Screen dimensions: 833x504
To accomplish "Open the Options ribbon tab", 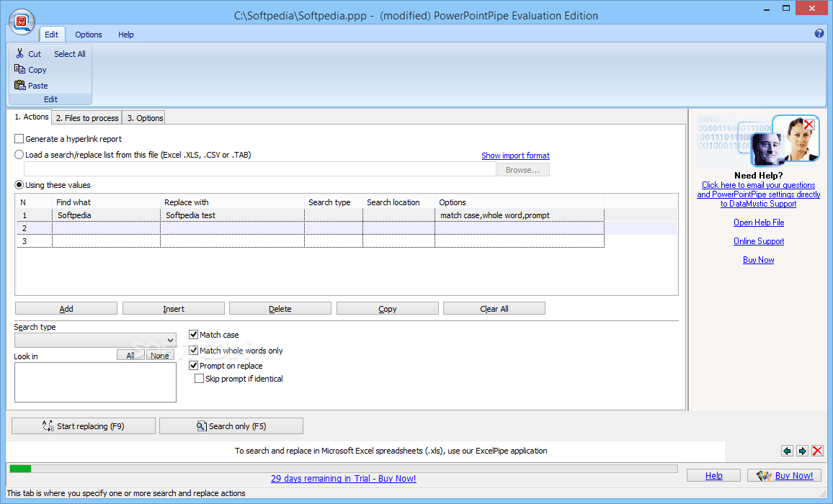I will tap(88, 35).
